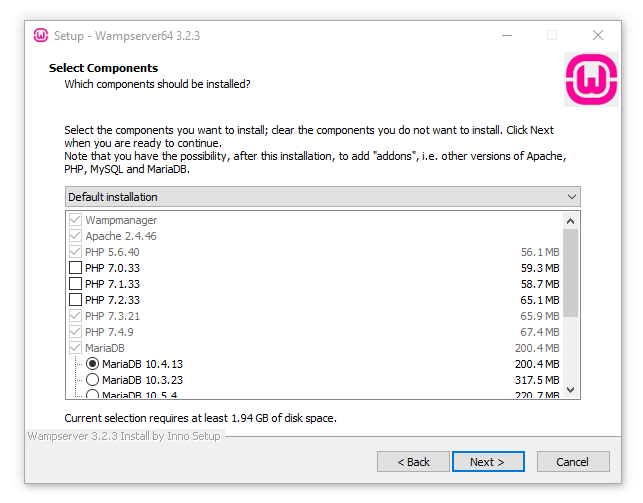Click the scroll down arrow in components list
Screen dimensions: 643x503
[570, 389]
